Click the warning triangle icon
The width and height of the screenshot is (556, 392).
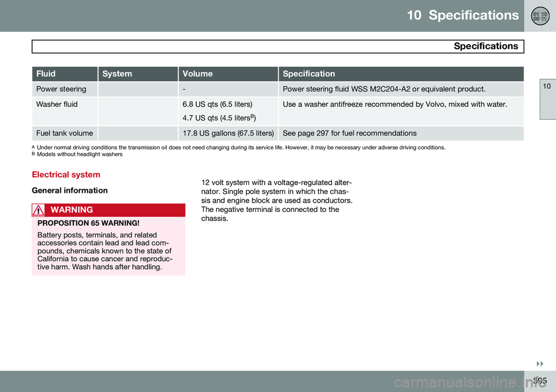point(38,210)
